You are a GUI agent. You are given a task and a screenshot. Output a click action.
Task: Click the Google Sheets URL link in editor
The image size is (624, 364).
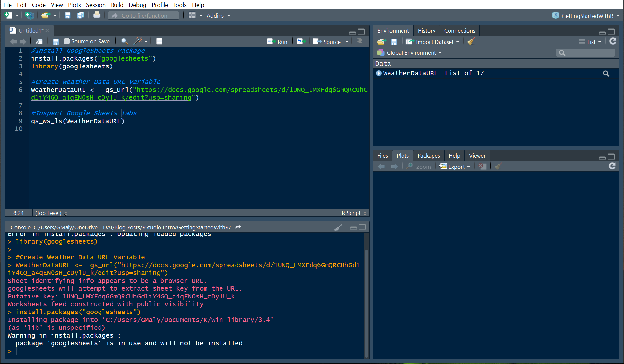coord(199,94)
